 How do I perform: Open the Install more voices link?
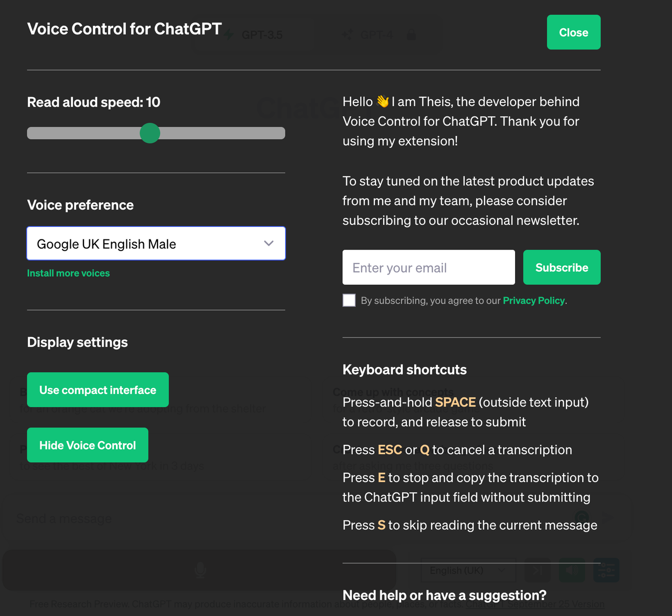pyautogui.click(x=68, y=273)
